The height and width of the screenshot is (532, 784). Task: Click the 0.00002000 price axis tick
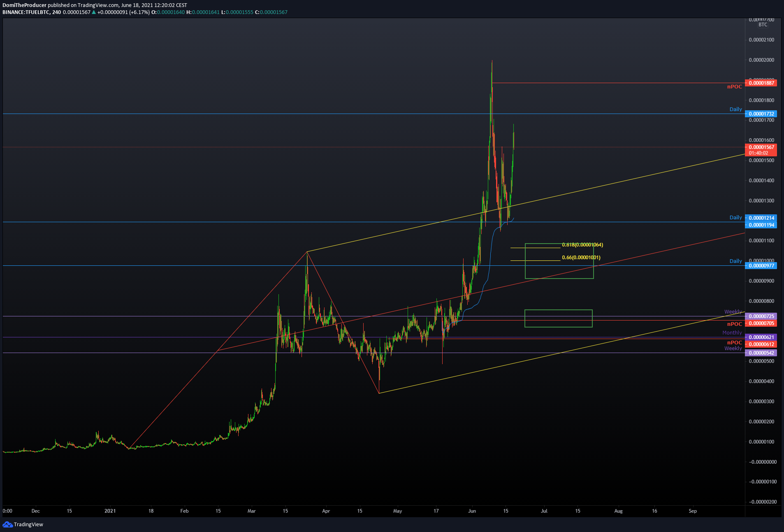click(x=761, y=60)
